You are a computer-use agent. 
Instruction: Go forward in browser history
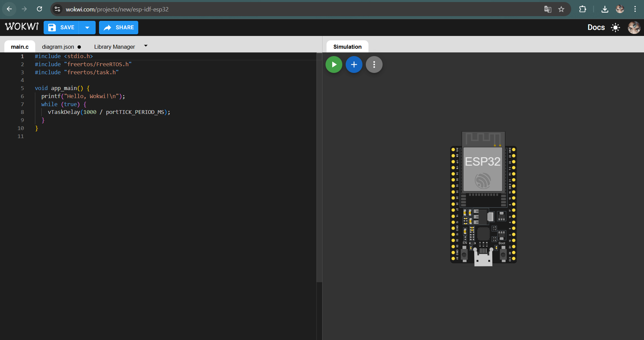[x=24, y=9]
